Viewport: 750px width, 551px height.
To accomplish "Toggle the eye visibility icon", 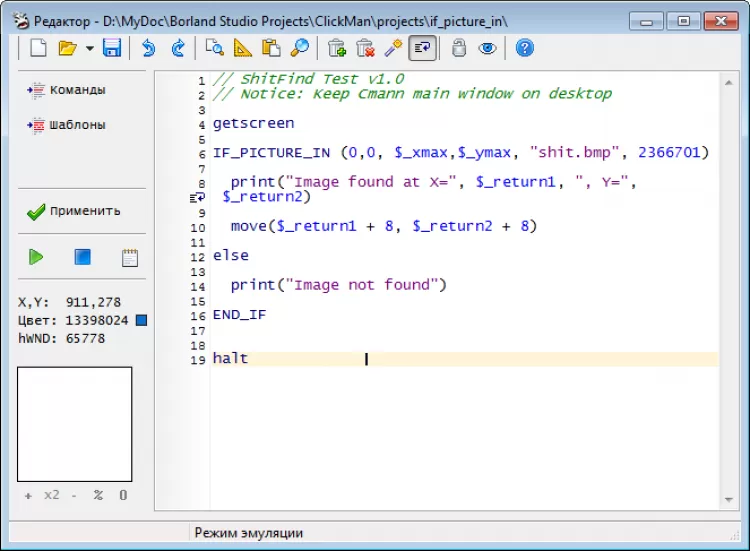I will [x=487, y=48].
